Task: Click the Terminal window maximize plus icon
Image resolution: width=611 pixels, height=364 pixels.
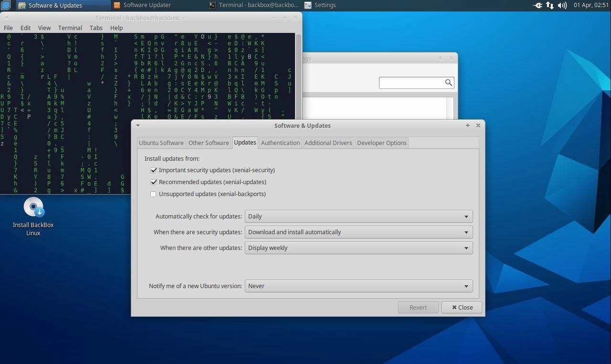Action: click(285, 18)
